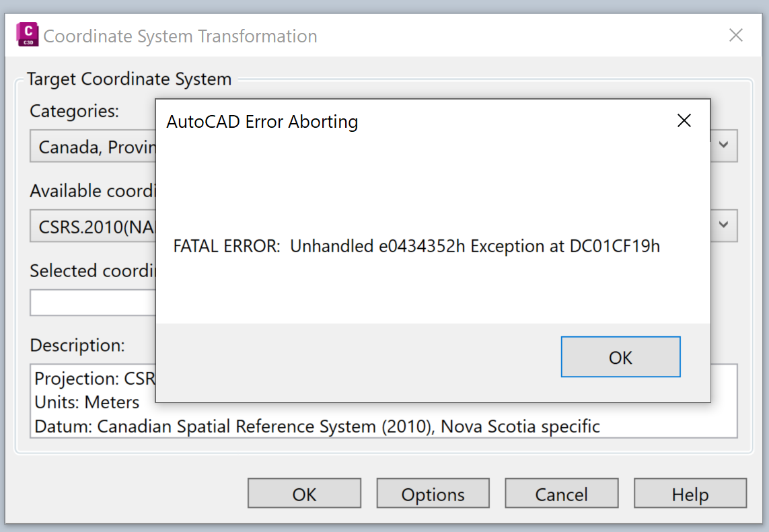Viewport: 769px width, 532px height.
Task: Open Help for coordinate transformation
Action: [690, 493]
